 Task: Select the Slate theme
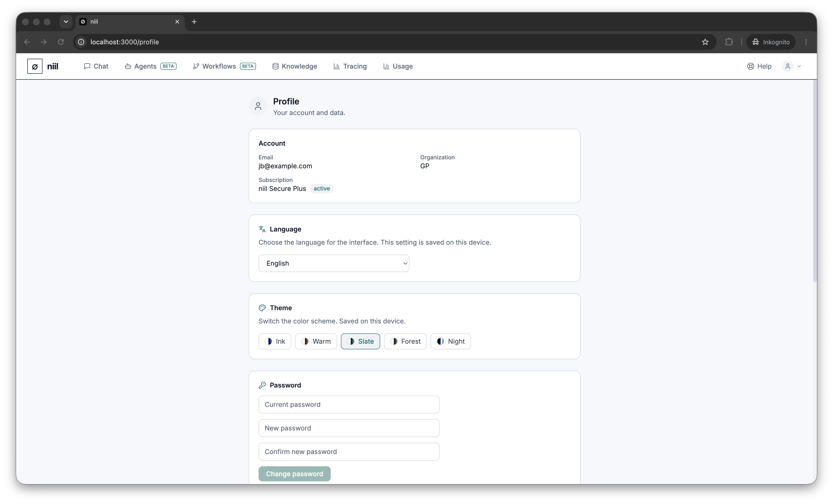point(360,341)
